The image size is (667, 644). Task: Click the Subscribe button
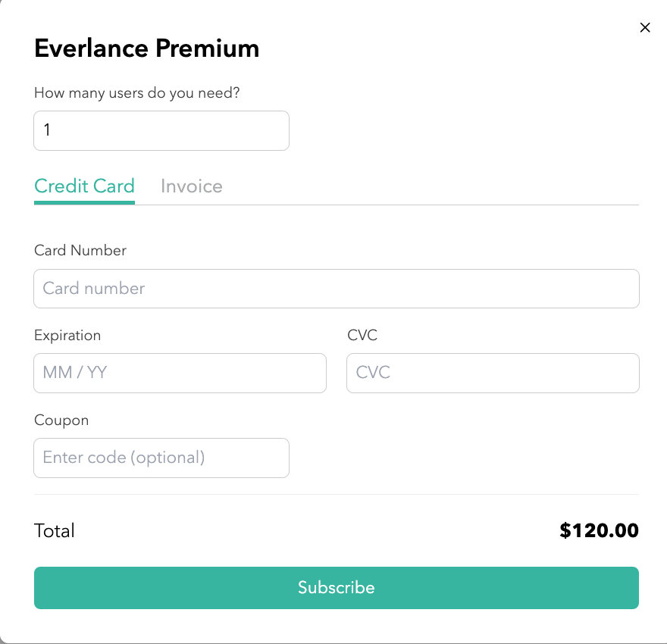tap(336, 587)
